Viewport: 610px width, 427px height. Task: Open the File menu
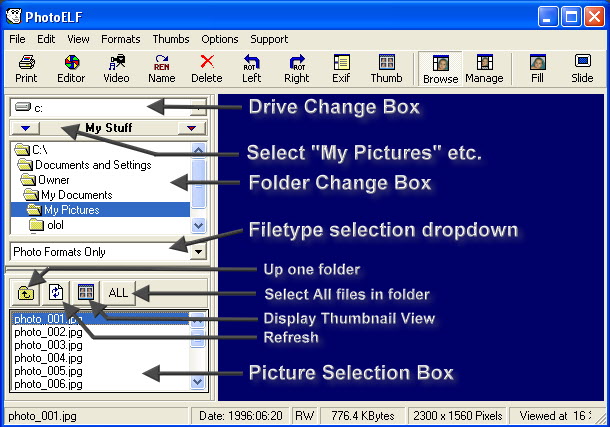point(17,39)
